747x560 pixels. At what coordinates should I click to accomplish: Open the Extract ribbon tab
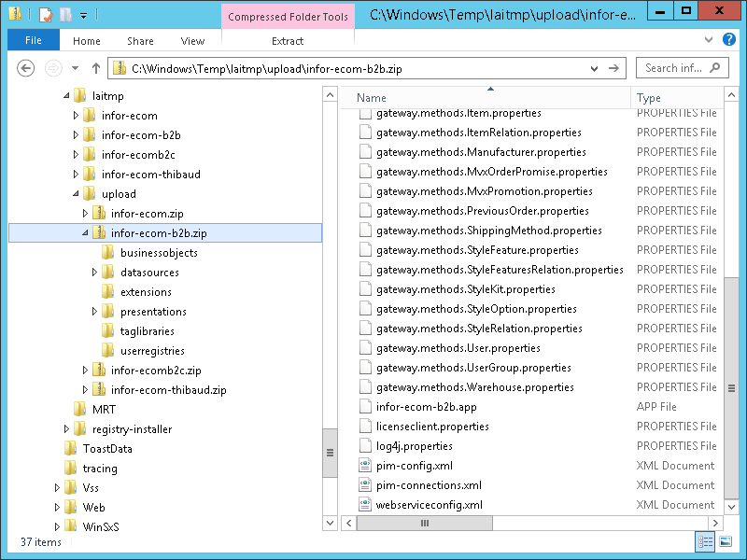[x=288, y=40]
